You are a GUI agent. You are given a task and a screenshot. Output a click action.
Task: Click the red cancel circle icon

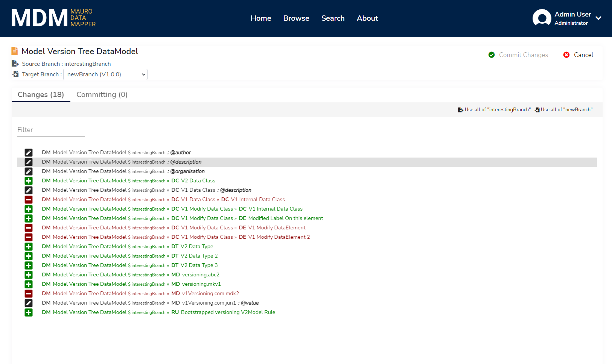pos(566,55)
